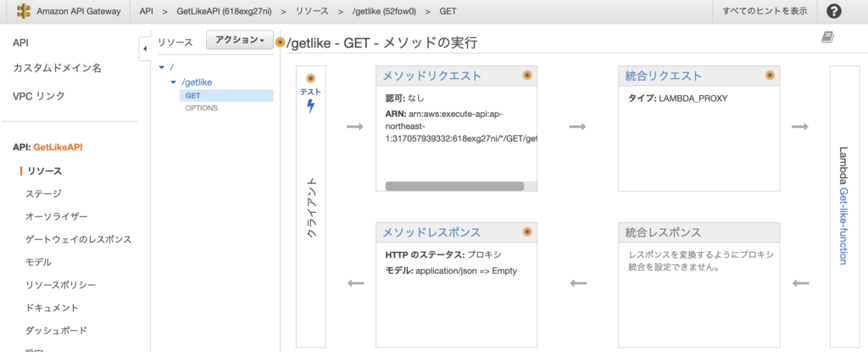The image size is (868, 352).
Task: Select the OPTIONS method in resource tree
Action: click(x=202, y=108)
